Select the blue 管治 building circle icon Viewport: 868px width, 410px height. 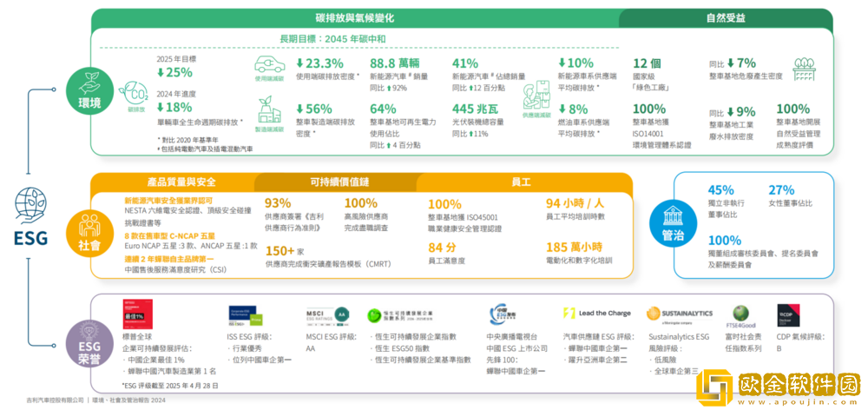[x=672, y=223]
